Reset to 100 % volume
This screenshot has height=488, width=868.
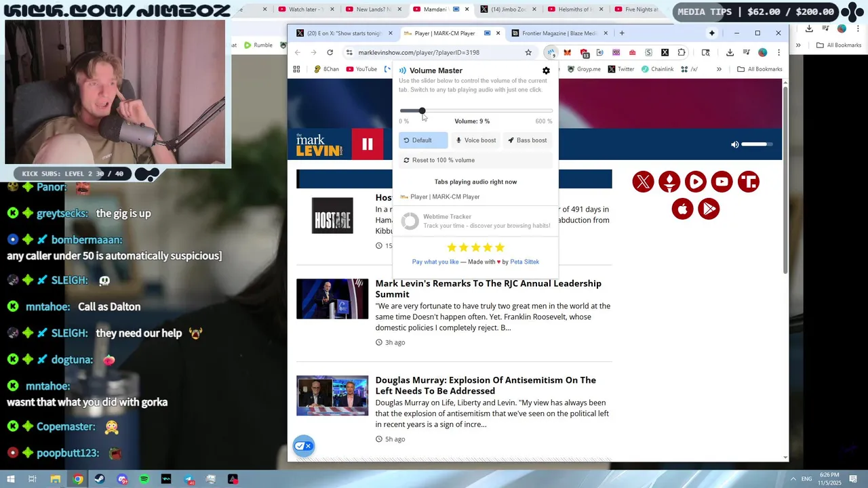pyautogui.click(x=475, y=160)
